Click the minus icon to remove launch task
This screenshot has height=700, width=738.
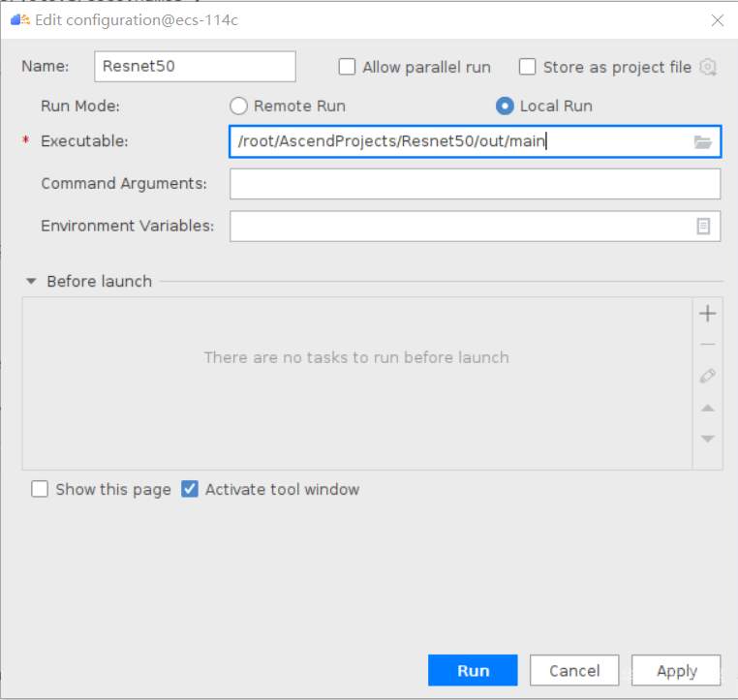coord(707,345)
